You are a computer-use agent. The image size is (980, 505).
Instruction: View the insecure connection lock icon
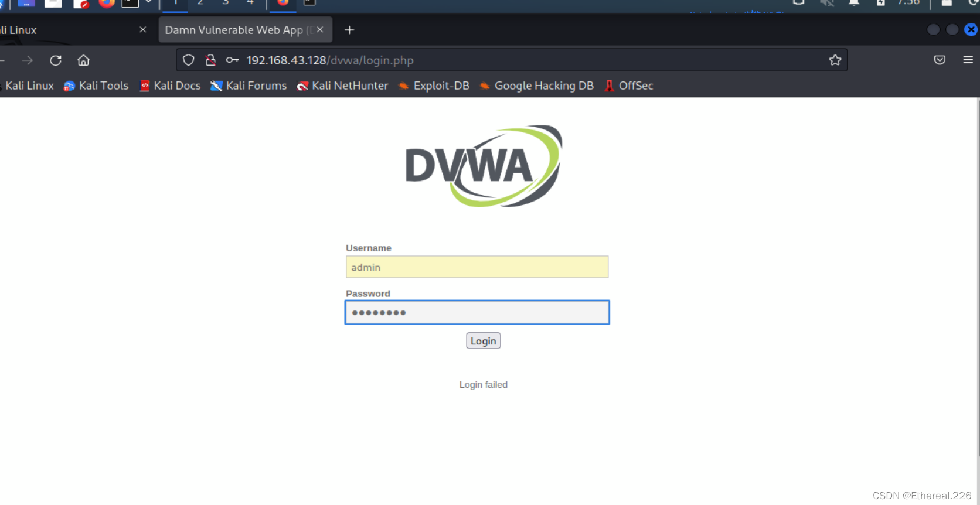pos(210,60)
